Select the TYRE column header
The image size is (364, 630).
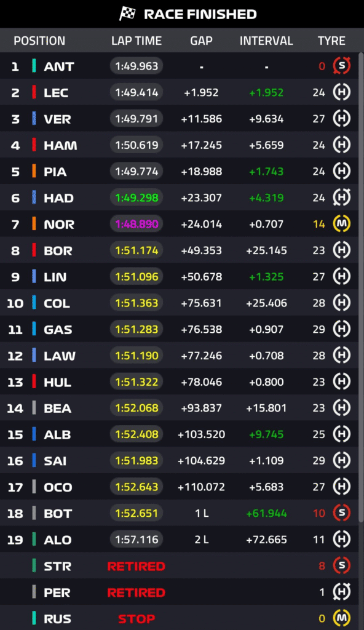(331, 41)
